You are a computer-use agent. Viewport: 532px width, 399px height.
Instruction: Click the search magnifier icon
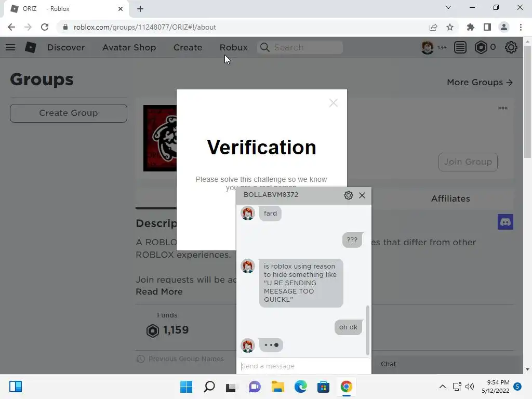[265, 47]
